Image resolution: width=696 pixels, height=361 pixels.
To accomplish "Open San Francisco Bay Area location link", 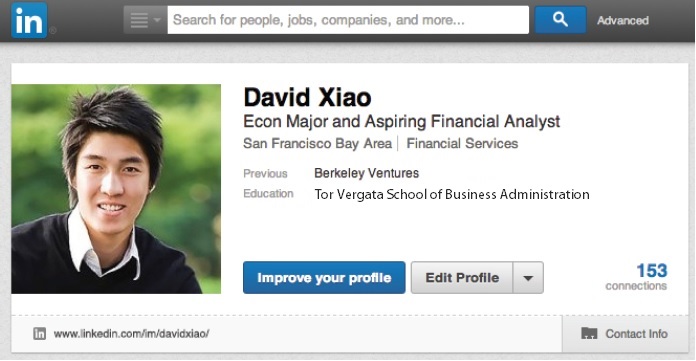I will pyautogui.click(x=317, y=143).
